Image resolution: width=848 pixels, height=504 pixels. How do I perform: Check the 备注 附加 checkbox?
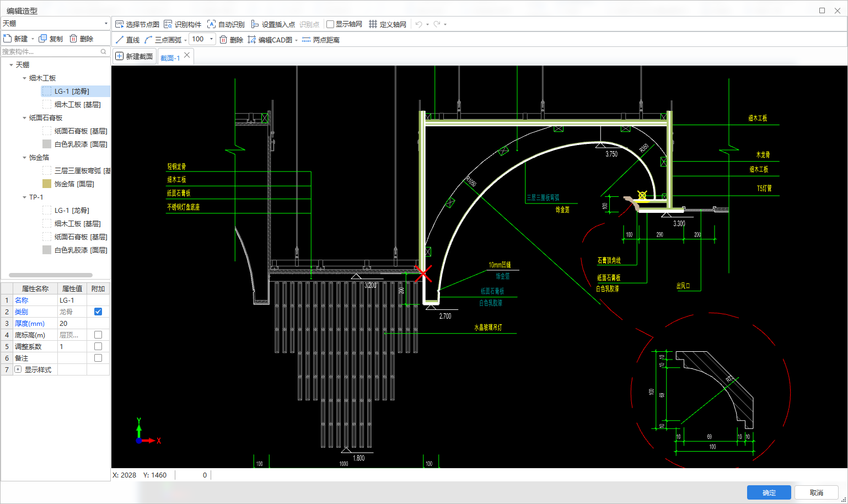pos(98,358)
